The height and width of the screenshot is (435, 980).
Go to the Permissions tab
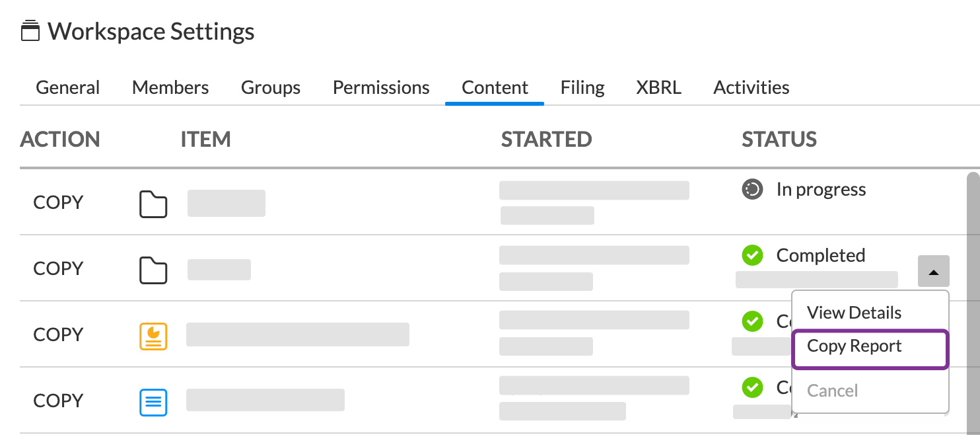(381, 87)
